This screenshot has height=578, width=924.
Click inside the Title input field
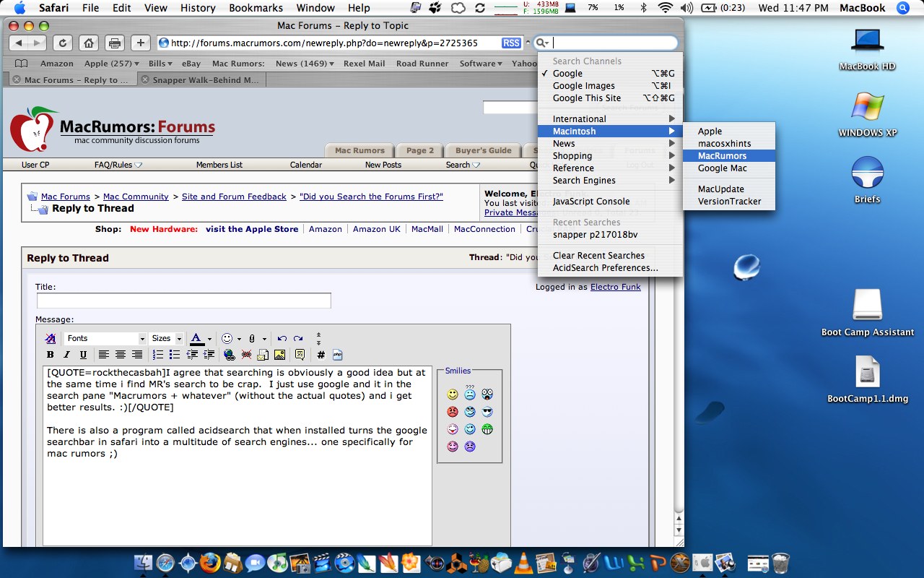pos(184,301)
